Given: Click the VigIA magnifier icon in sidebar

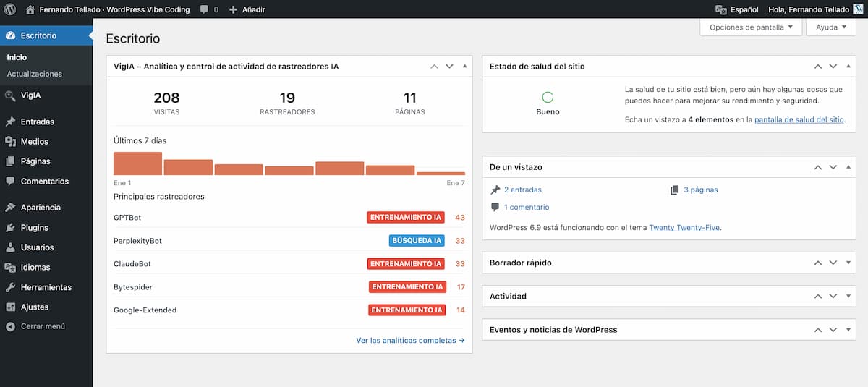Looking at the screenshot, I should 10,95.
